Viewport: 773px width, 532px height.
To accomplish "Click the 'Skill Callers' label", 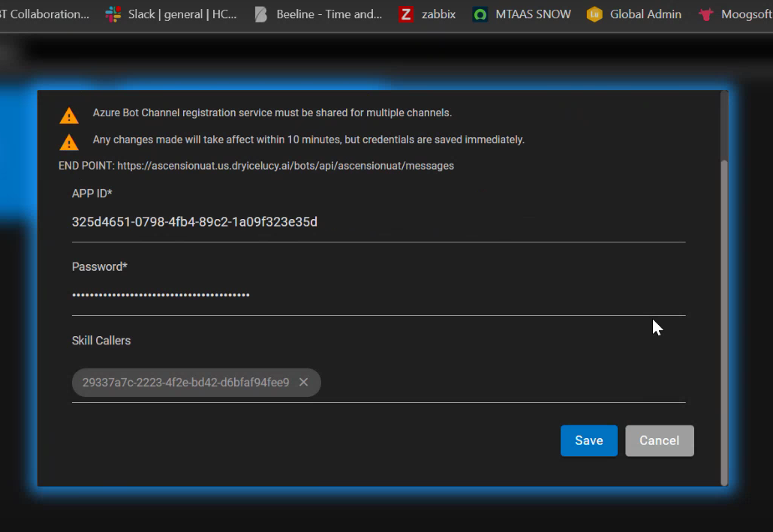I will (x=101, y=341).
